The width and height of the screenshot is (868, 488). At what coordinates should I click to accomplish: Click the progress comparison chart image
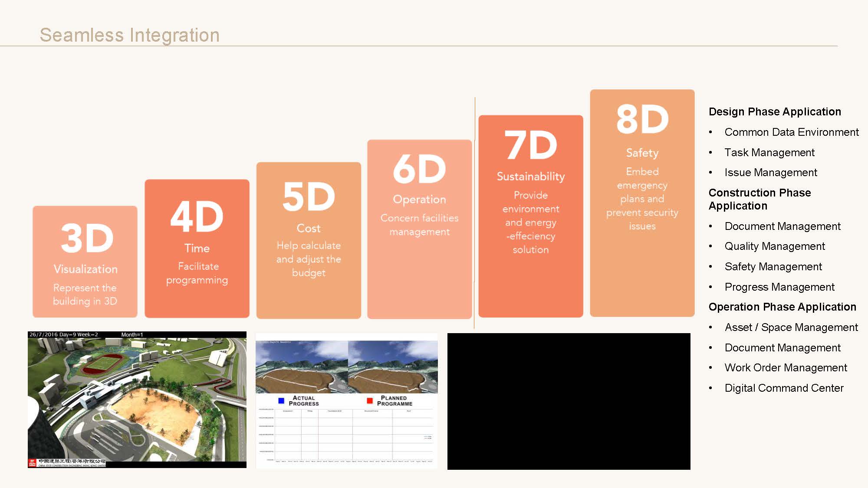pos(347,434)
